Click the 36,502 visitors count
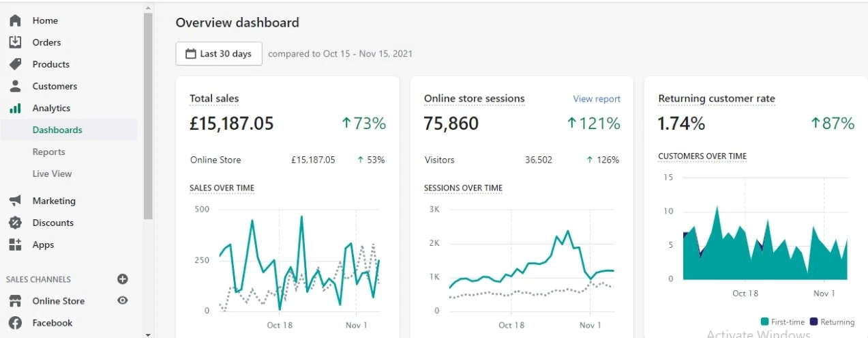The width and height of the screenshot is (868, 338). (x=537, y=160)
